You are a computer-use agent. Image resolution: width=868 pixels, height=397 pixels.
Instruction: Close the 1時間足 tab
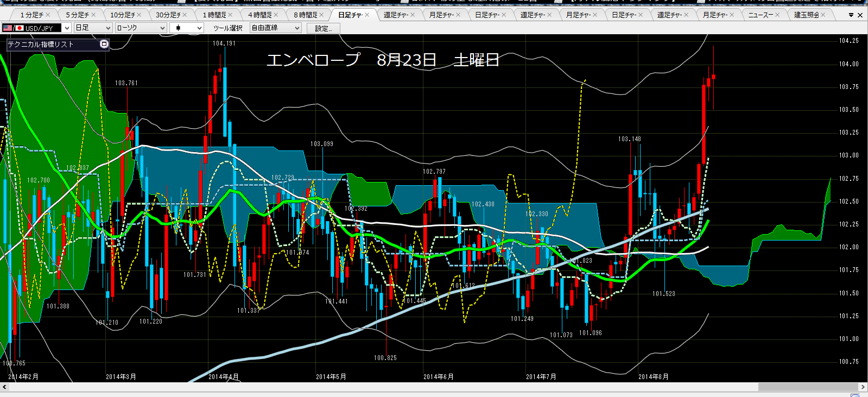[x=230, y=15]
